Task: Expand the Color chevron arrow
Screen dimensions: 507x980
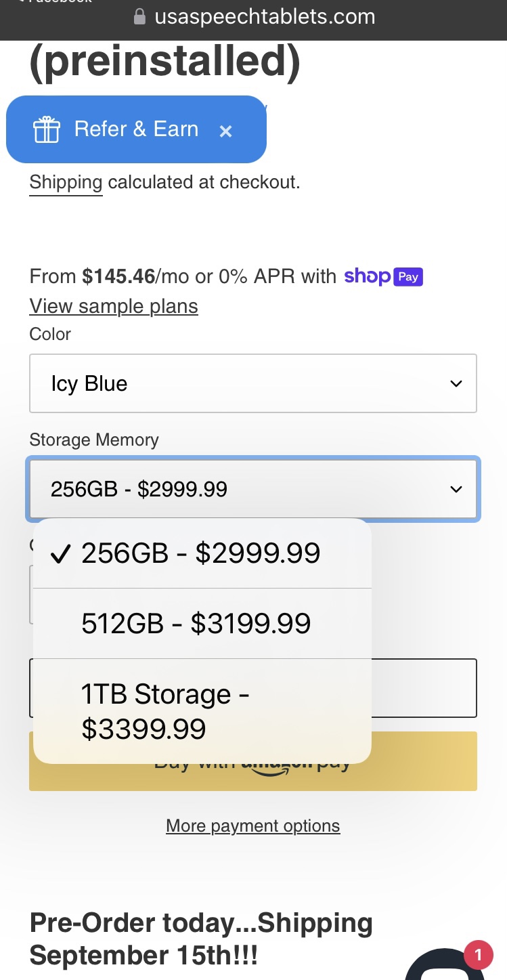Action: click(x=456, y=384)
